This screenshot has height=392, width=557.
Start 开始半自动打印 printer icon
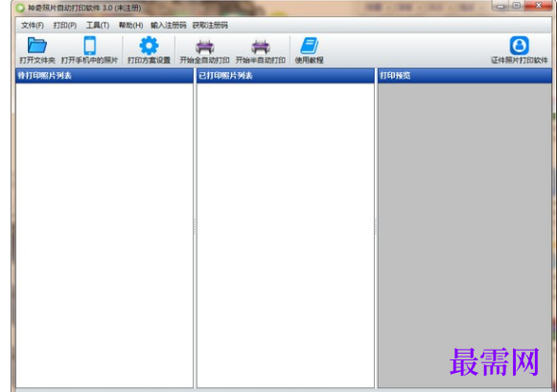[x=261, y=46]
